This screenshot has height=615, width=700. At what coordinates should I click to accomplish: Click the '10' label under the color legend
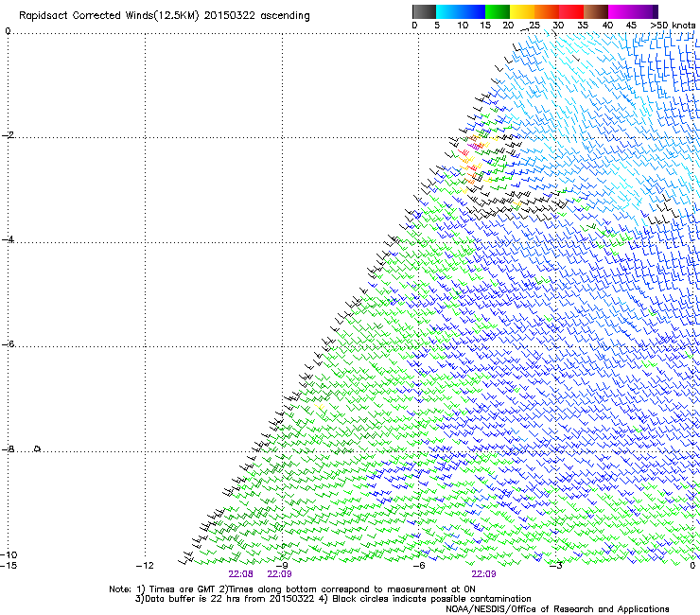(x=463, y=26)
